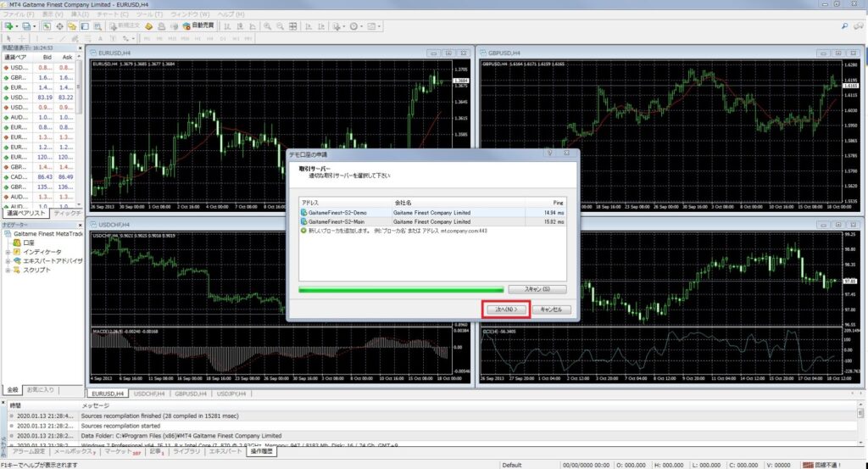Select the D1 timeframe button
The height and width of the screenshot is (469, 868).
pos(223,38)
